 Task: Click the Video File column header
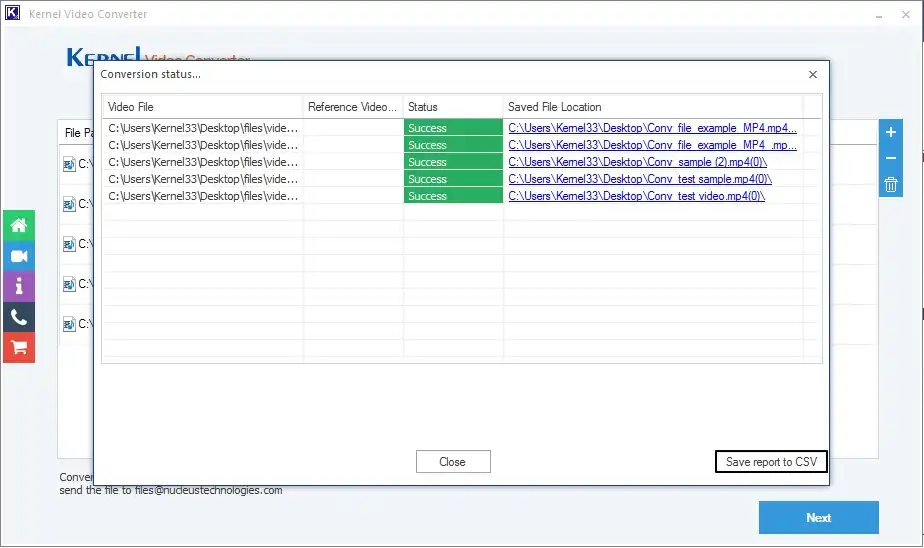point(203,107)
